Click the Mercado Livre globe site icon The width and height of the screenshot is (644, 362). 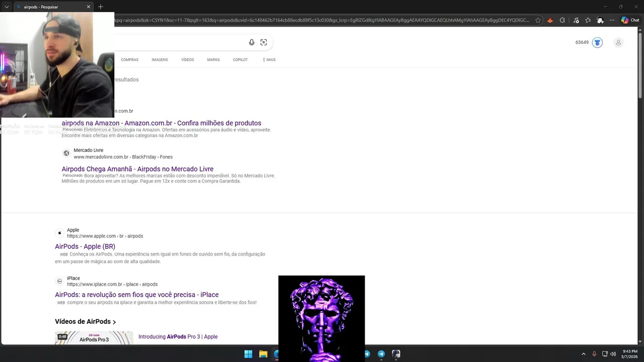[x=66, y=153]
